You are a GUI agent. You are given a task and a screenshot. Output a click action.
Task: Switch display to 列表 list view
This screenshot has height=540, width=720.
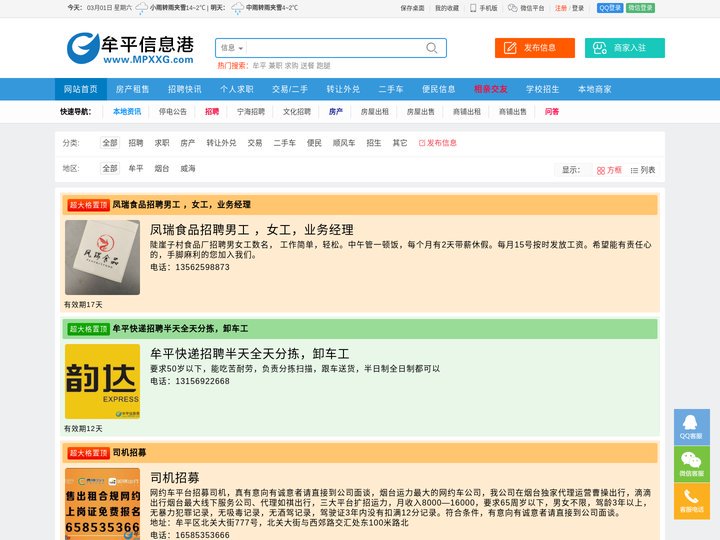(x=643, y=170)
